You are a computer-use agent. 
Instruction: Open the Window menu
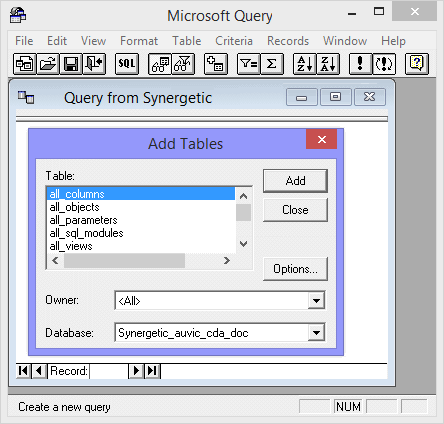point(345,41)
